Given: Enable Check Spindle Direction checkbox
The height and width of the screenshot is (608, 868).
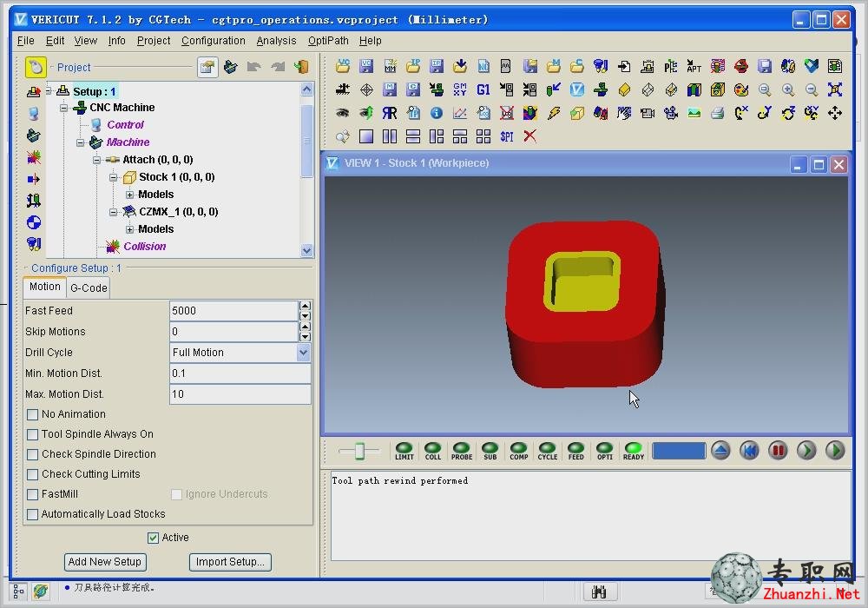Looking at the screenshot, I should (x=33, y=454).
